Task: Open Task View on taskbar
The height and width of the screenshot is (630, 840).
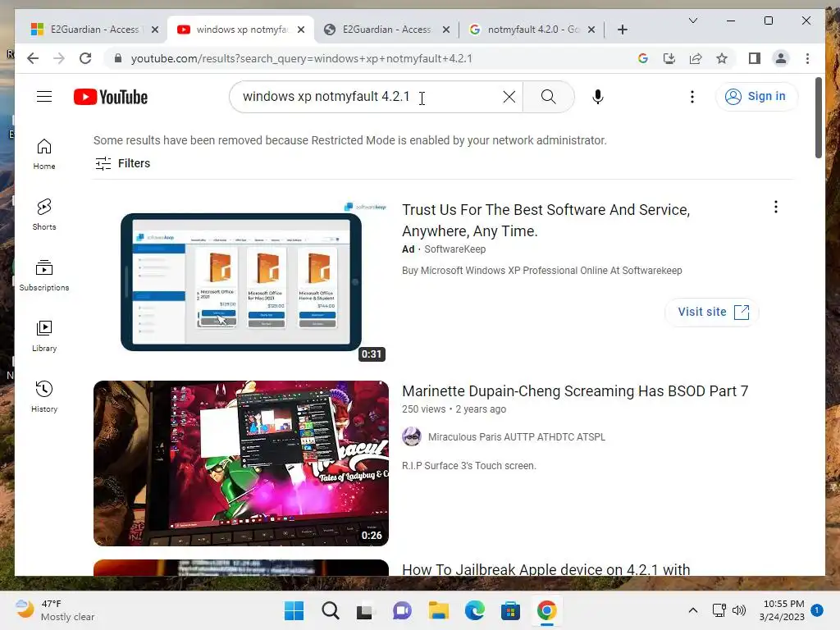Action: (366, 610)
